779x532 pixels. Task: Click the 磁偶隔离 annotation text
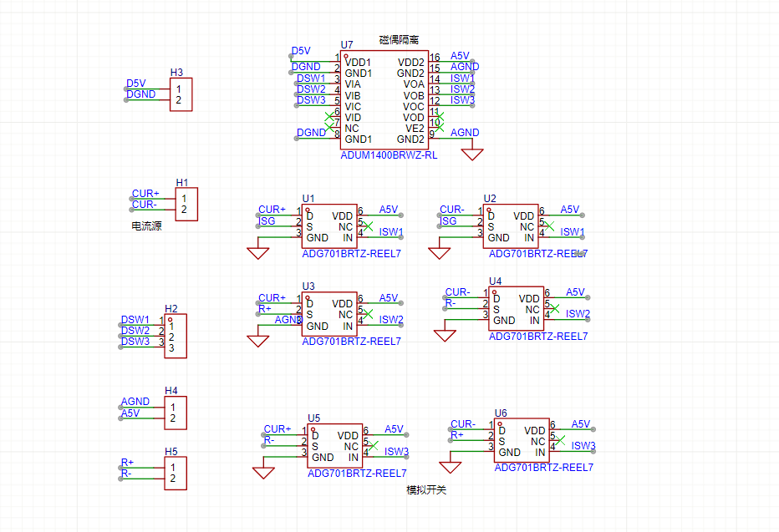399,40
